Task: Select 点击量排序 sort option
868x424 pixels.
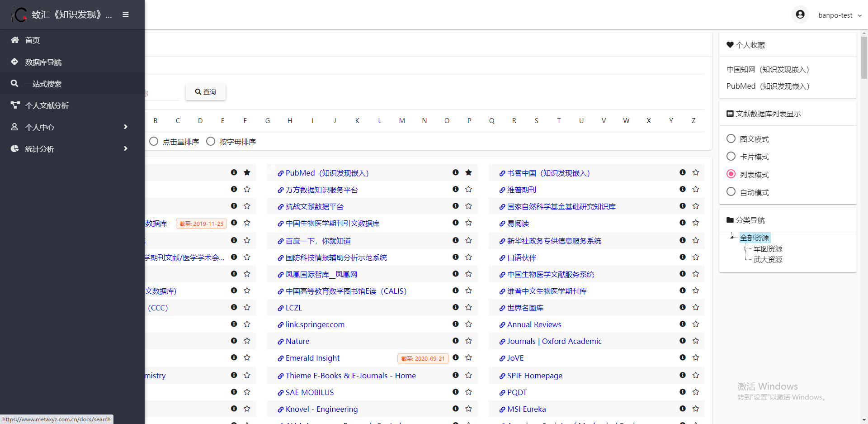Action: 154,142
